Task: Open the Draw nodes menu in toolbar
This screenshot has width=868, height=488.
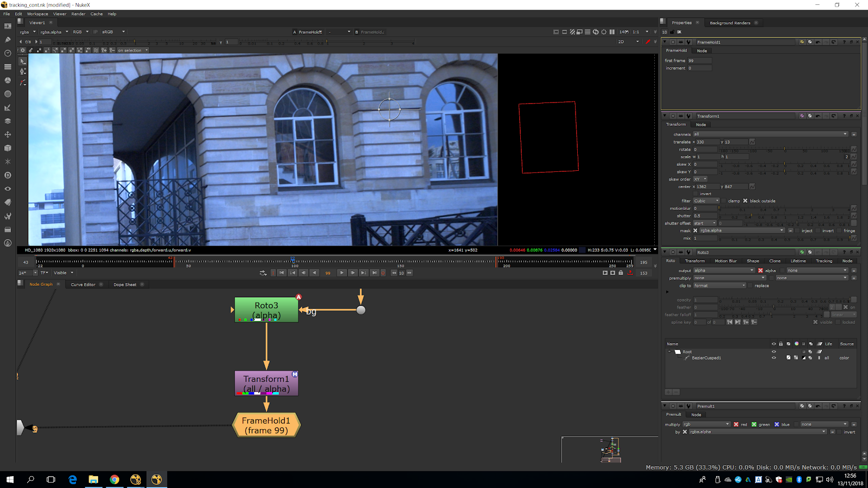Action: pos(8,40)
